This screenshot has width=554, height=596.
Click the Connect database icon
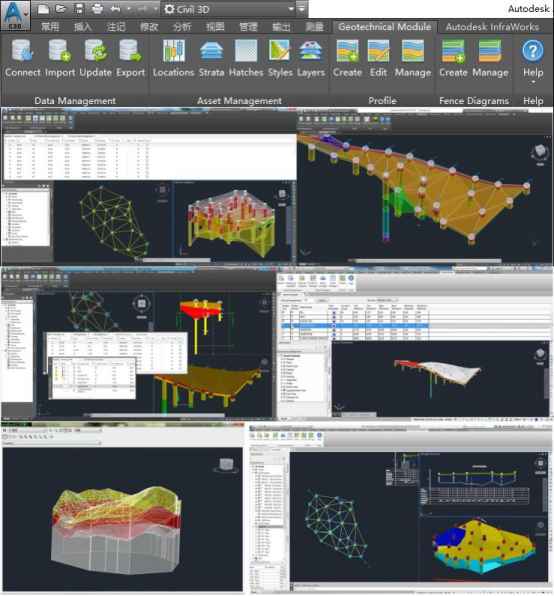pyautogui.click(x=23, y=51)
